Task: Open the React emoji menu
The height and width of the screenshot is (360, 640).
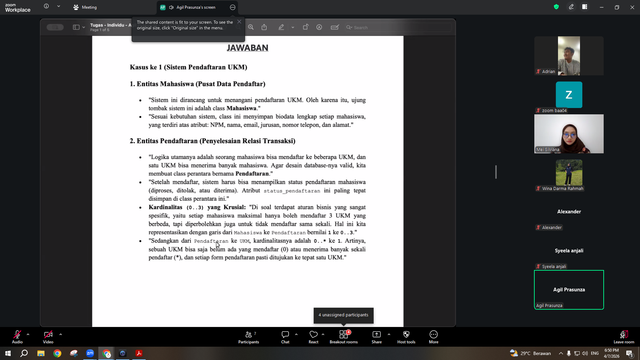Action: pos(313,337)
